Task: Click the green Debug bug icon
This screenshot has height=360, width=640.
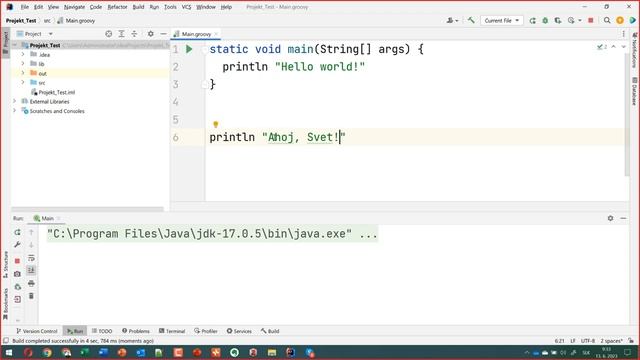Action: tap(545, 20)
